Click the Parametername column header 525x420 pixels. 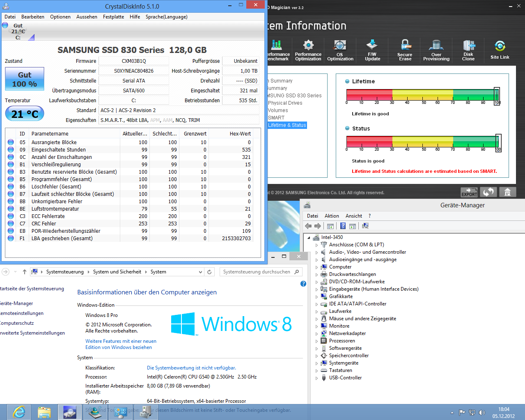pyautogui.click(x=74, y=134)
